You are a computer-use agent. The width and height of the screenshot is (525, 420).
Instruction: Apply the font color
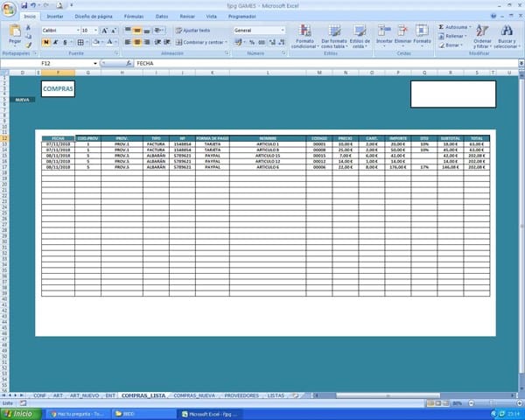coord(109,42)
